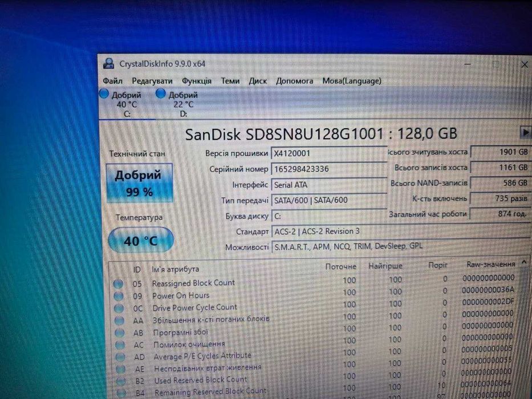Select the Power On Hours attribute
The height and width of the screenshot is (399, 532).
[x=181, y=295]
